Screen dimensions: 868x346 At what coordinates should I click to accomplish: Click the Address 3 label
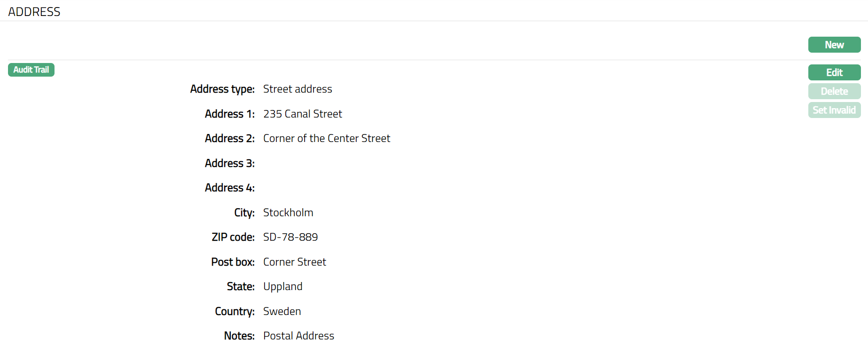[230, 163]
